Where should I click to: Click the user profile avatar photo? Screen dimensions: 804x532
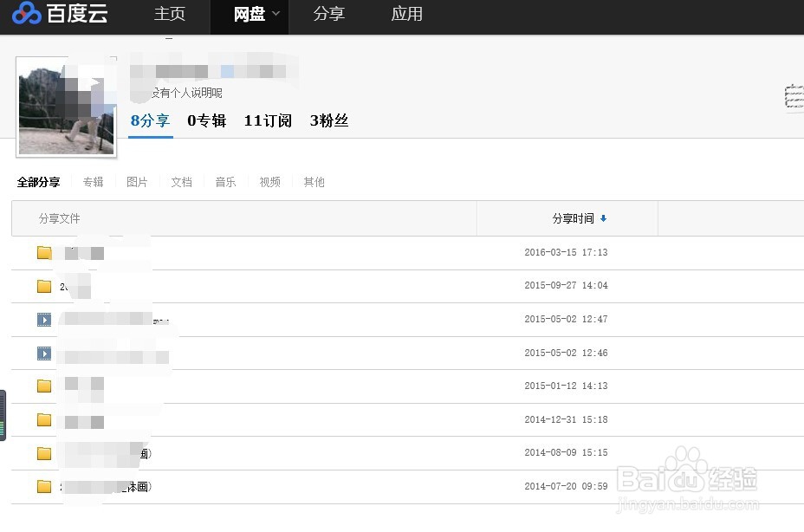pos(66,107)
